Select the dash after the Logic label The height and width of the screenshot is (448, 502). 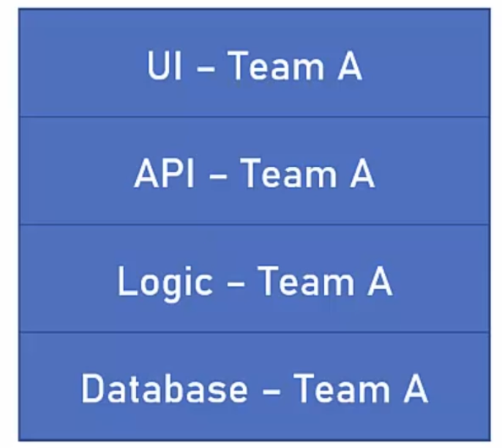tap(236, 284)
